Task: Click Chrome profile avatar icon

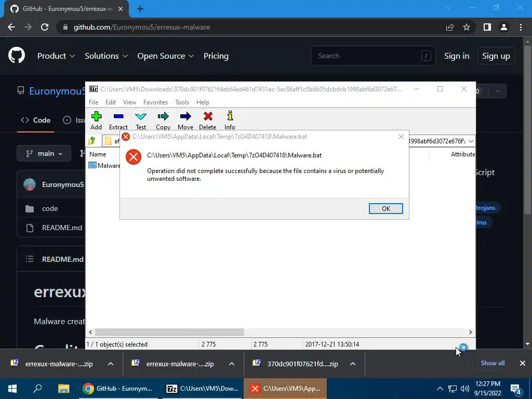Action: point(504,27)
